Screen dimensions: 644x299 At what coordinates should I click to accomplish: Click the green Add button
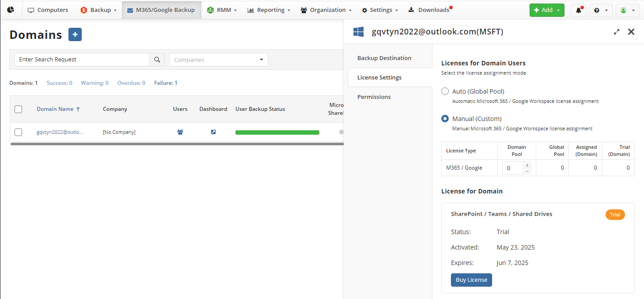(547, 10)
